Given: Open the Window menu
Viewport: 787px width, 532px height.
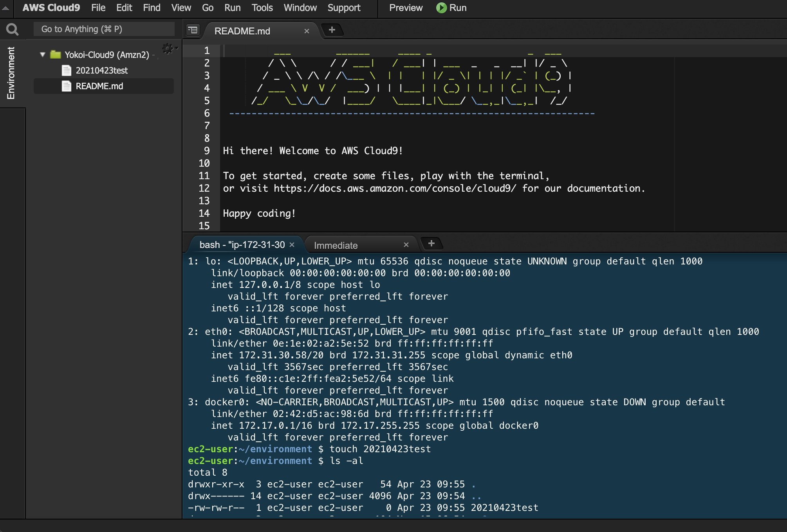Looking at the screenshot, I should click(300, 7).
